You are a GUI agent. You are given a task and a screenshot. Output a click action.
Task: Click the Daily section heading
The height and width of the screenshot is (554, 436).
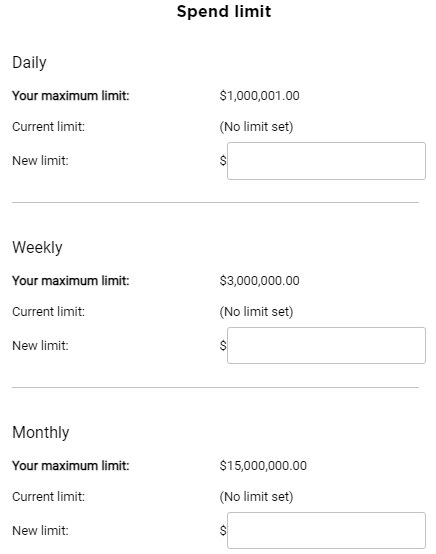click(29, 63)
